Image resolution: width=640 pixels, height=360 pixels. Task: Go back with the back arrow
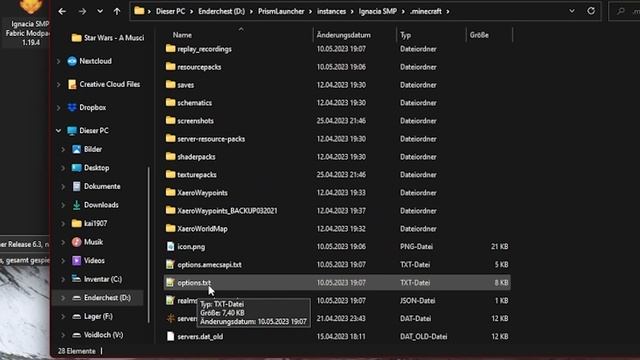[x=62, y=11]
